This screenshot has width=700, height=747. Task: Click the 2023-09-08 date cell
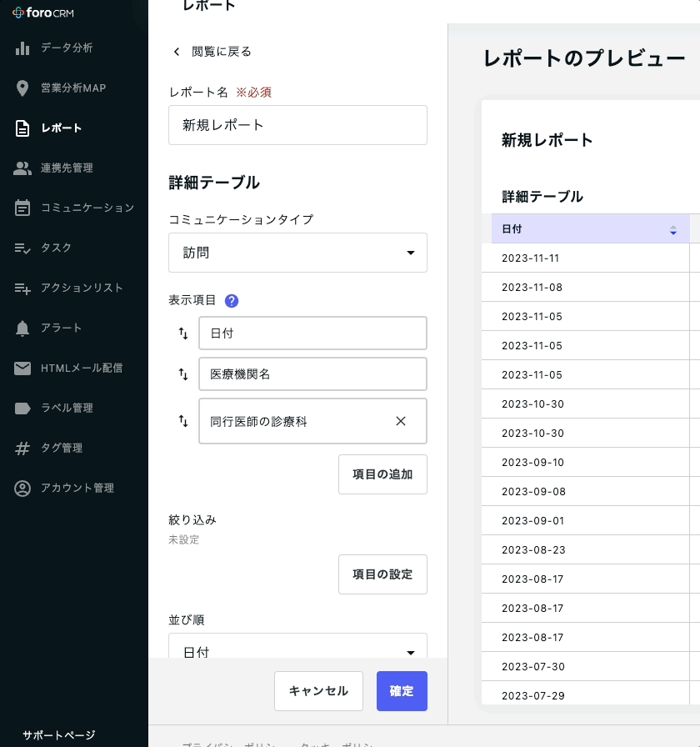click(585, 492)
